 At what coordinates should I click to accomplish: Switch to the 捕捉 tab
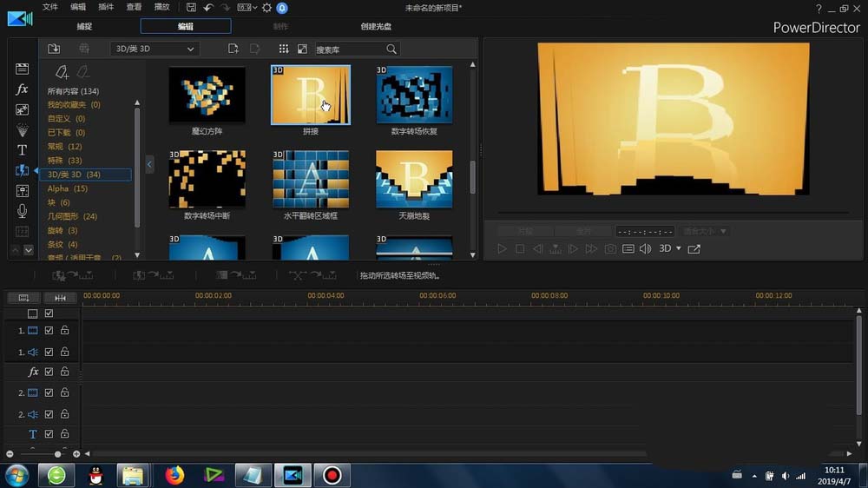[x=84, y=27]
